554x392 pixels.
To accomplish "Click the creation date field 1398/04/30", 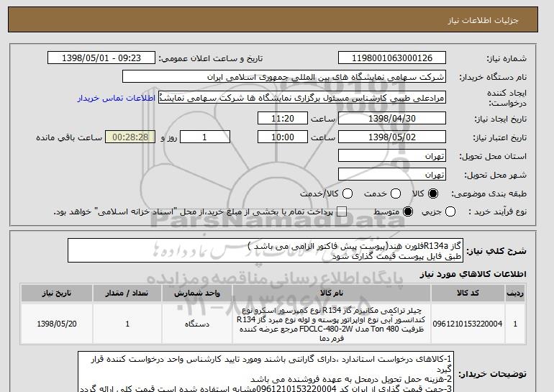I will 392,118.
